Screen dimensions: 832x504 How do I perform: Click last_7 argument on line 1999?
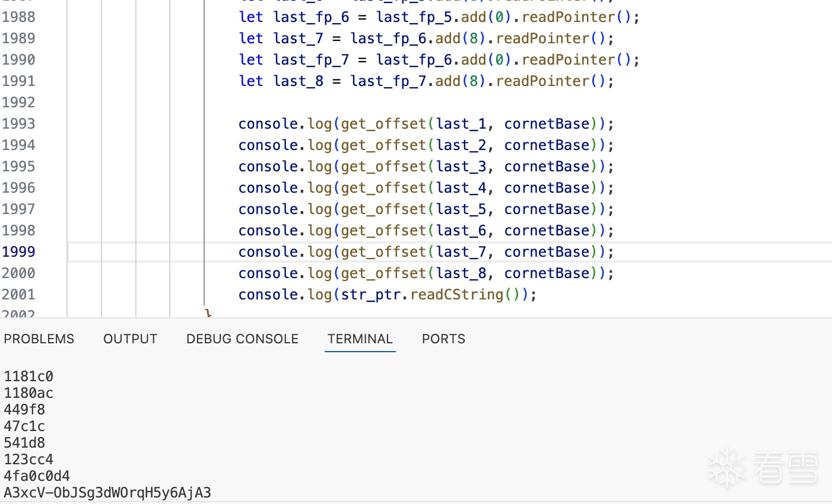(461, 252)
